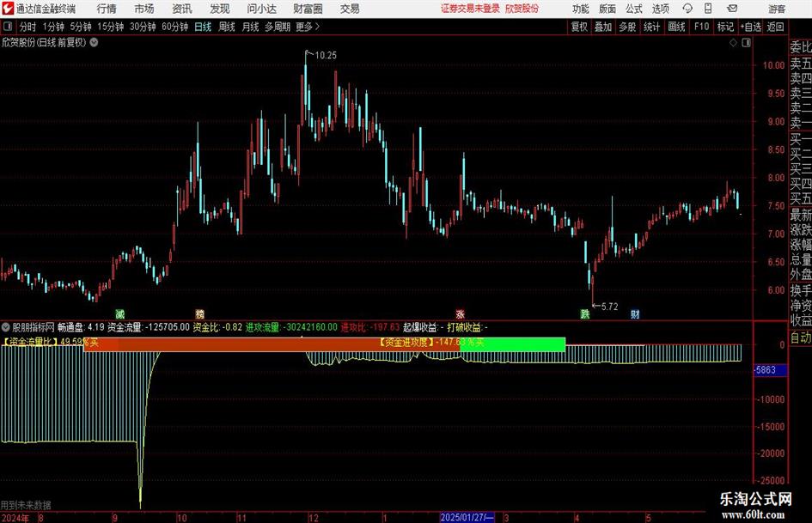Click the red 欣贺股份 stock name link
The height and width of the screenshot is (523, 812).
[x=522, y=9]
